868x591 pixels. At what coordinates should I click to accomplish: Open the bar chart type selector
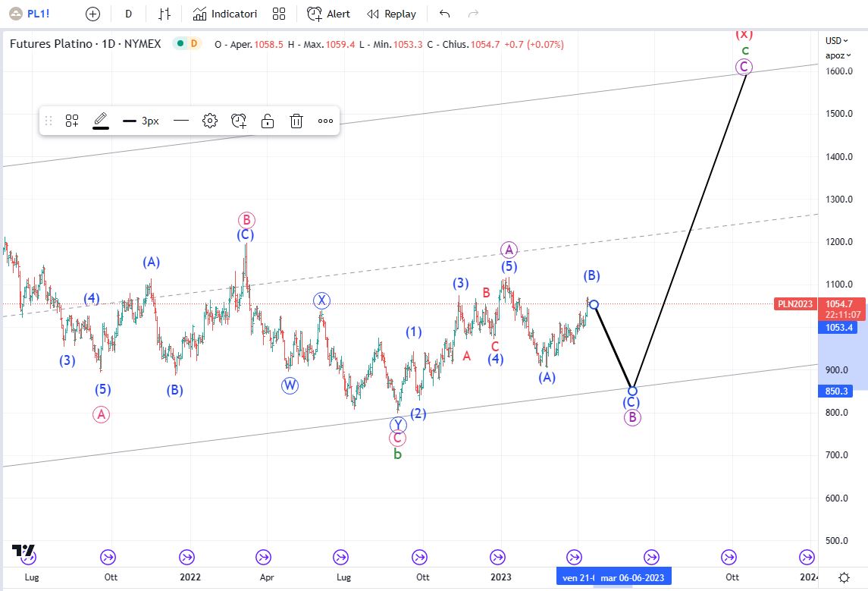(165, 14)
